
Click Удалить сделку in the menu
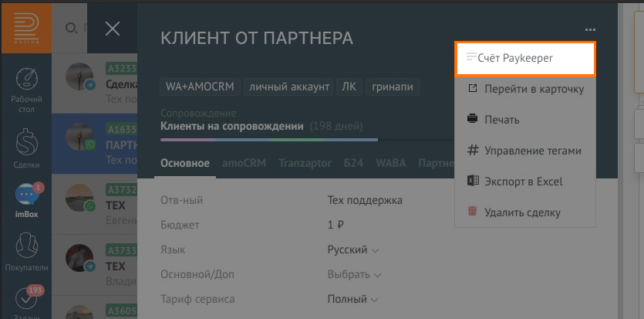(x=525, y=212)
